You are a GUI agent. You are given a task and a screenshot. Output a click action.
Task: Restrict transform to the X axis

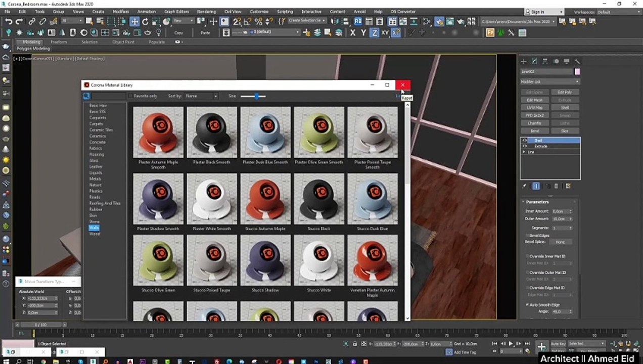(352, 32)
